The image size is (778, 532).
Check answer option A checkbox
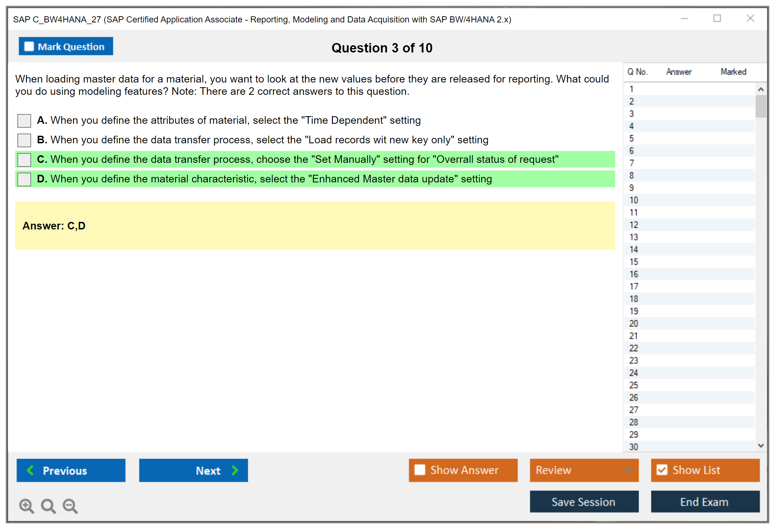point(24,121)
